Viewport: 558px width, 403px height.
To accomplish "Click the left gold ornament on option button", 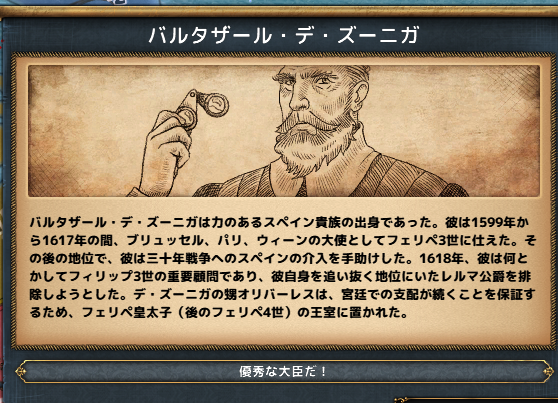I will (21, 372).
